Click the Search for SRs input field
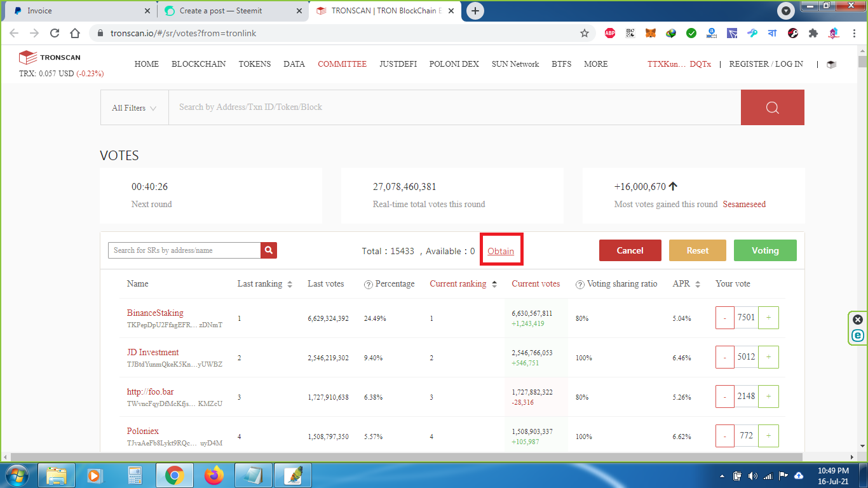Screen dimensions: 868x488 [184, 250]
